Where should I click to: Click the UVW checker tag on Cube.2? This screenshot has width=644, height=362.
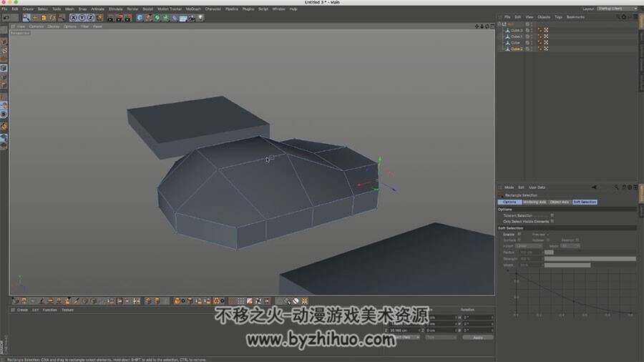coord(546,49)
